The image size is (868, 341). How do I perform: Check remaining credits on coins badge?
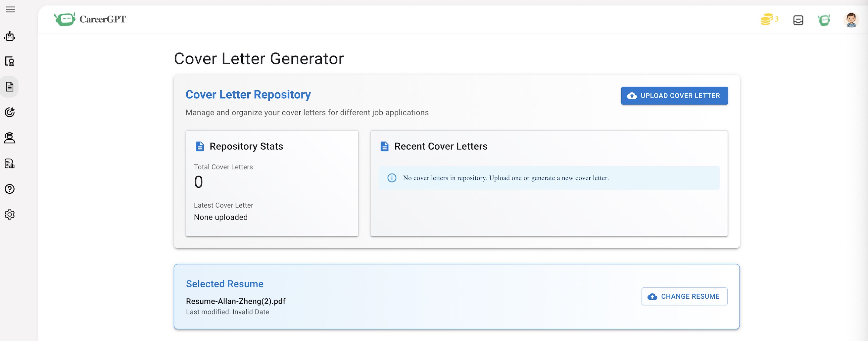(769, 20)
